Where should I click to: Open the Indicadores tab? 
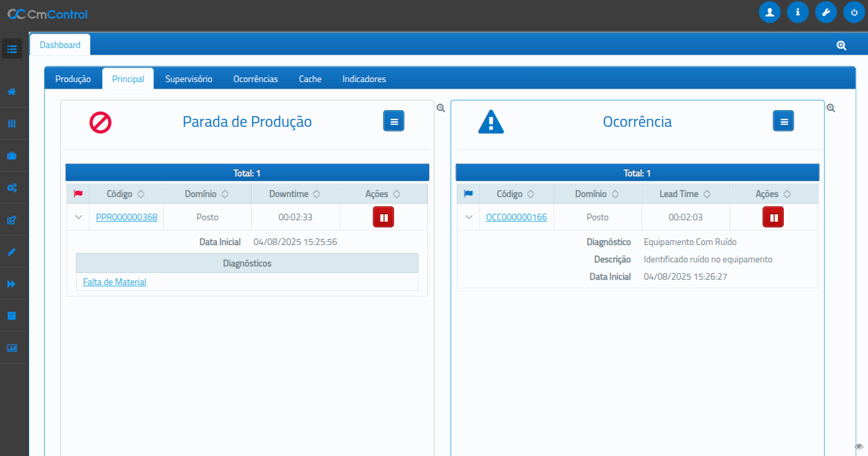(x=364, y=79)
